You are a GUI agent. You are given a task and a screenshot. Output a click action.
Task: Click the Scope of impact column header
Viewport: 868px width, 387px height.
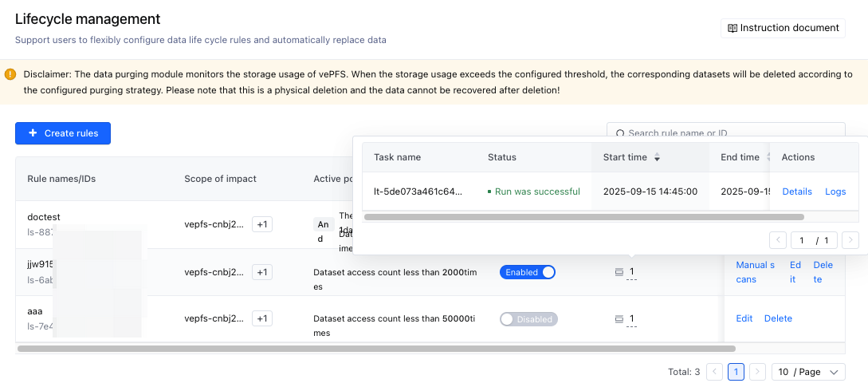[220, 179]
